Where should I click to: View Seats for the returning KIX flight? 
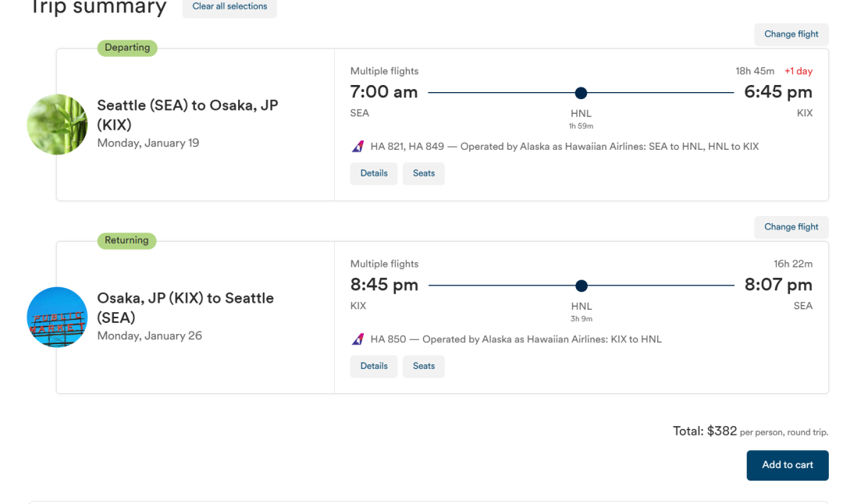coord(424,366)
